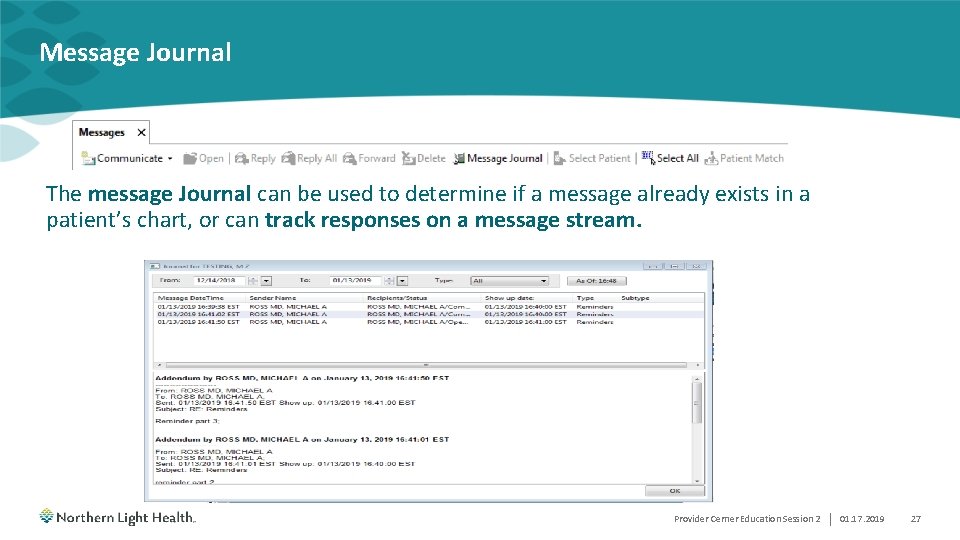This screenshot has width=960, height=540.
Task: Switch to the Messages tab
Action: tap(102, 132)
